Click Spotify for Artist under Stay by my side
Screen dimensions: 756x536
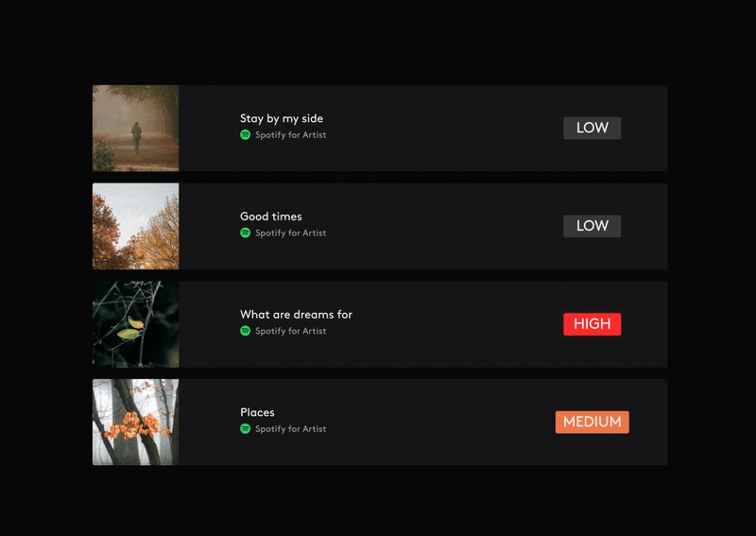click(x=291, y=135)
